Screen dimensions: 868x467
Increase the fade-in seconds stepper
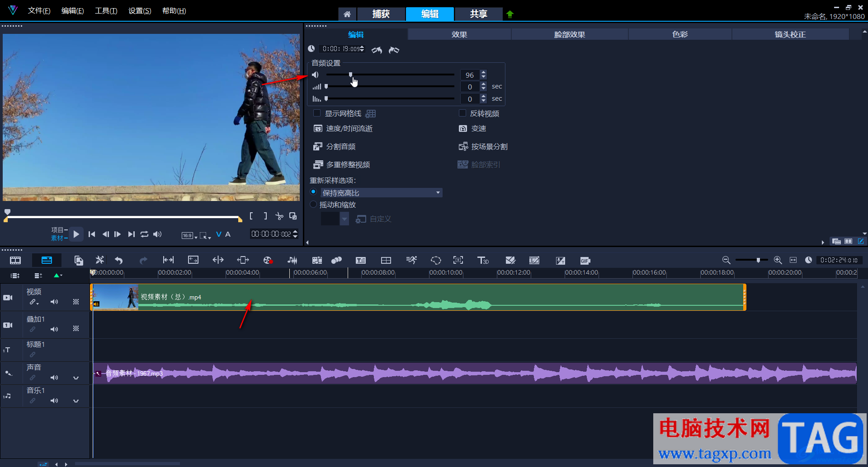[483, 84]
